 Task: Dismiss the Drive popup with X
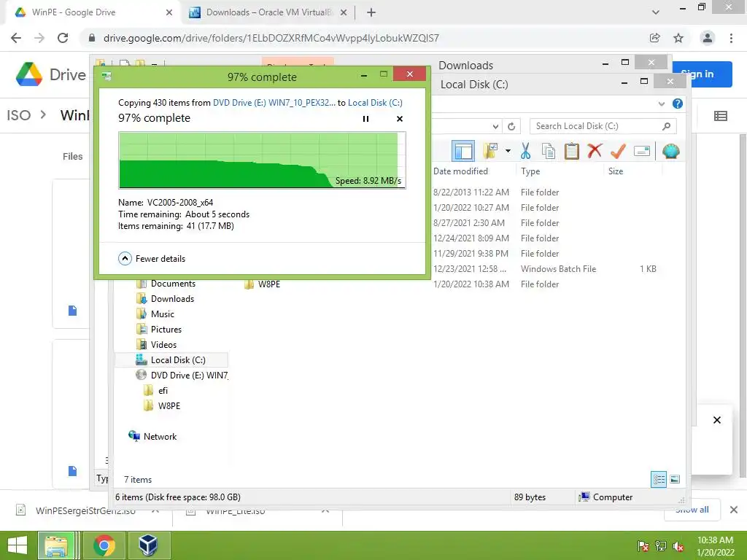click(x=717, y=420)
